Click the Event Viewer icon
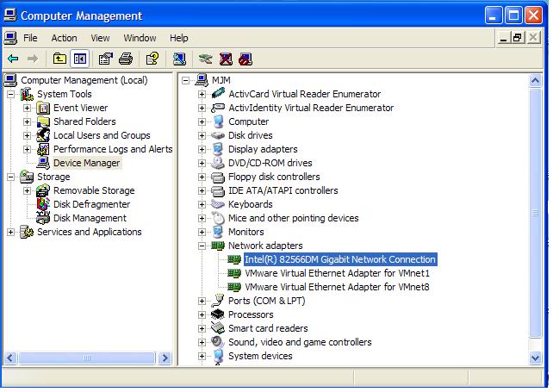This screenshot has width=553, height=392. (x=43, y=108)
